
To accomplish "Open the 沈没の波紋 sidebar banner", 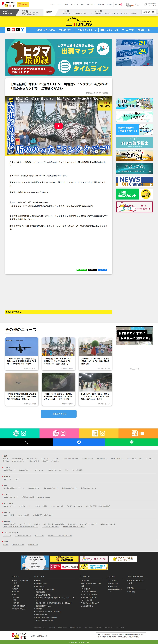I will click(134, 168).
